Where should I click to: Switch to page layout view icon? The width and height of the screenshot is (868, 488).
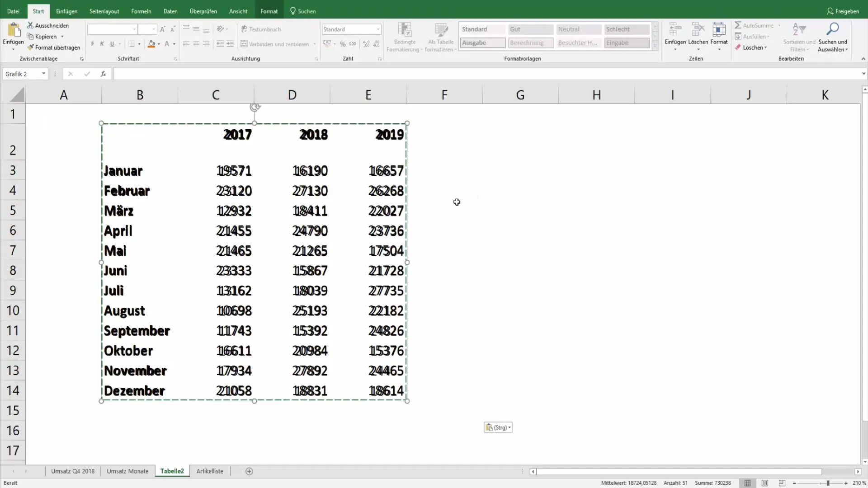(764, 483)
